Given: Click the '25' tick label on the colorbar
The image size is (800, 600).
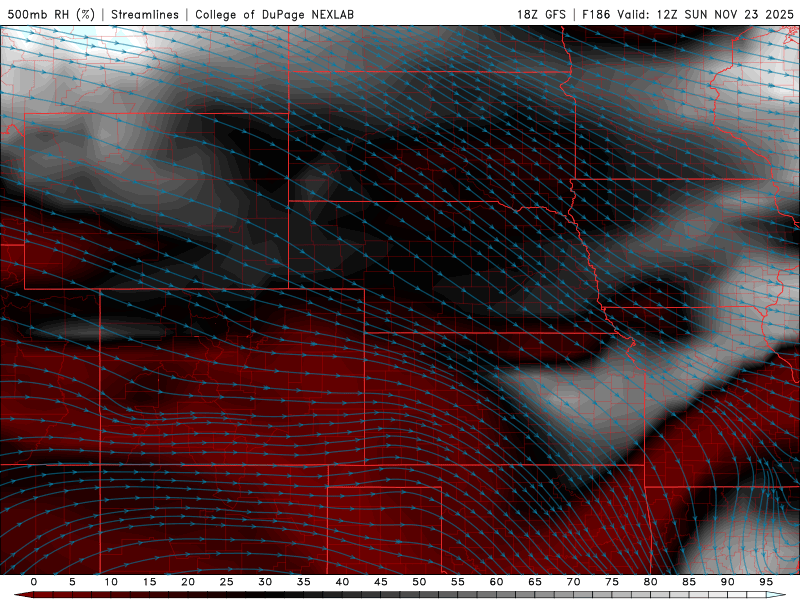Looking at the screenshot, I should tap(227, 582).
